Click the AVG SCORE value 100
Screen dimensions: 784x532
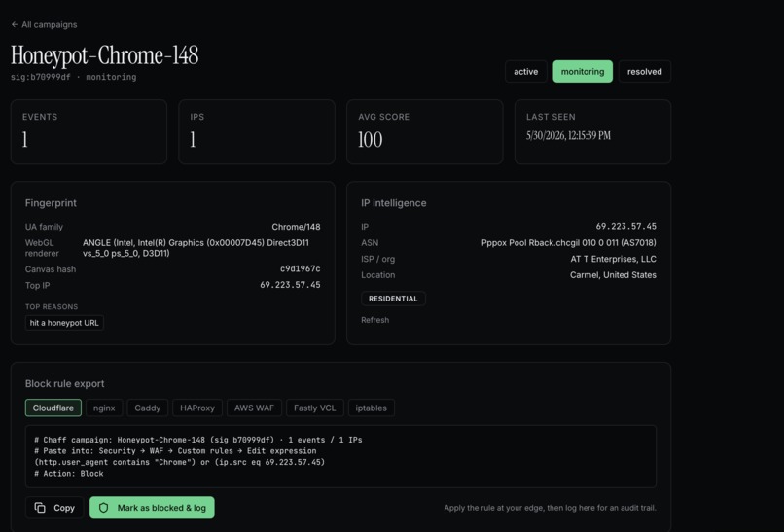point(370,139)
